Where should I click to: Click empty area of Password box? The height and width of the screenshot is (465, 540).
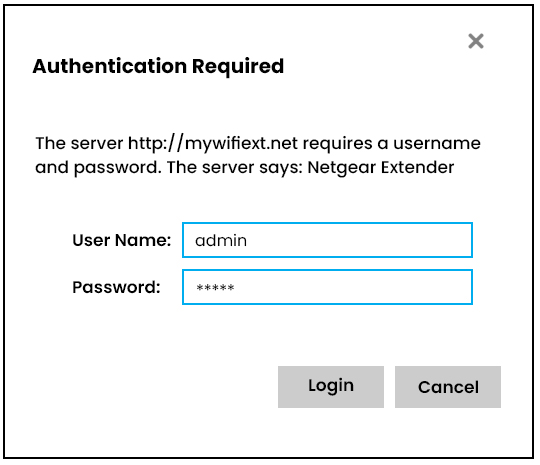pos(355,287)
